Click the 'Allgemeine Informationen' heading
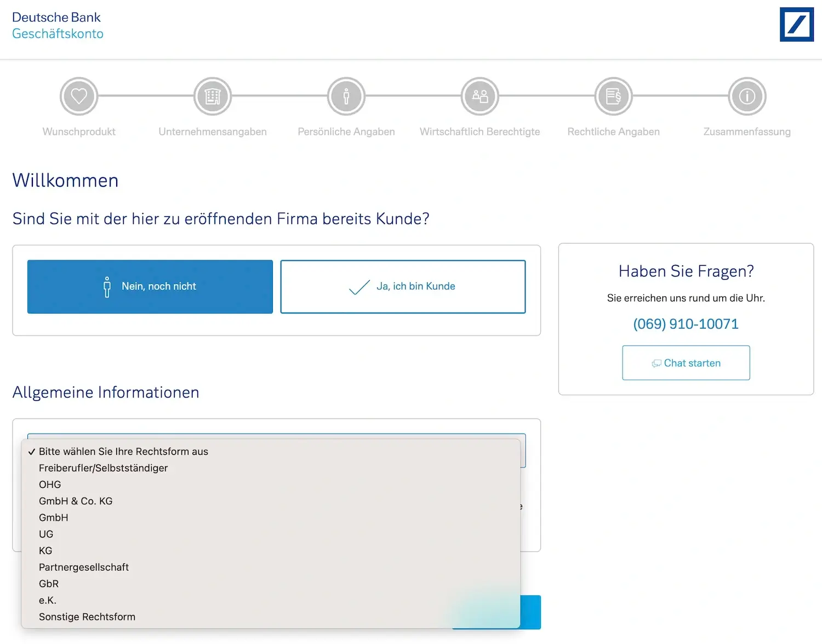 106,392
